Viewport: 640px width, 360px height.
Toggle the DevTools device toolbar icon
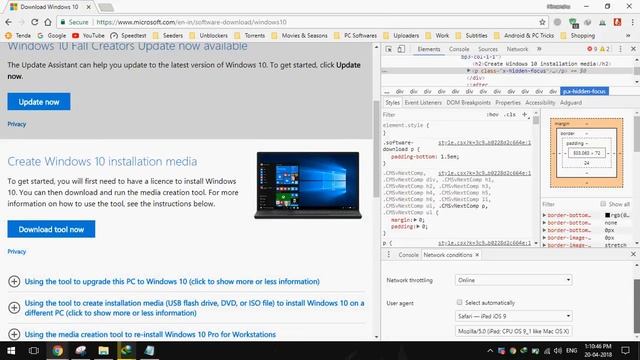pos(401,49)
